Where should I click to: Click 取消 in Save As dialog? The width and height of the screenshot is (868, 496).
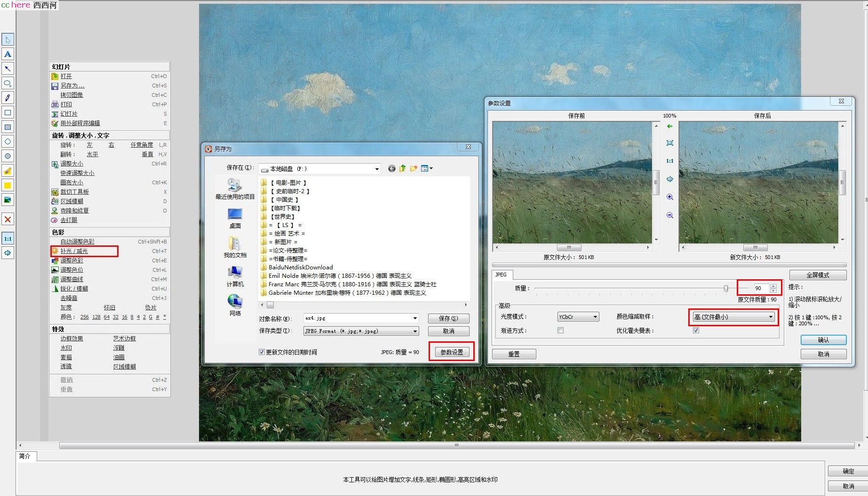click(448, 331)
